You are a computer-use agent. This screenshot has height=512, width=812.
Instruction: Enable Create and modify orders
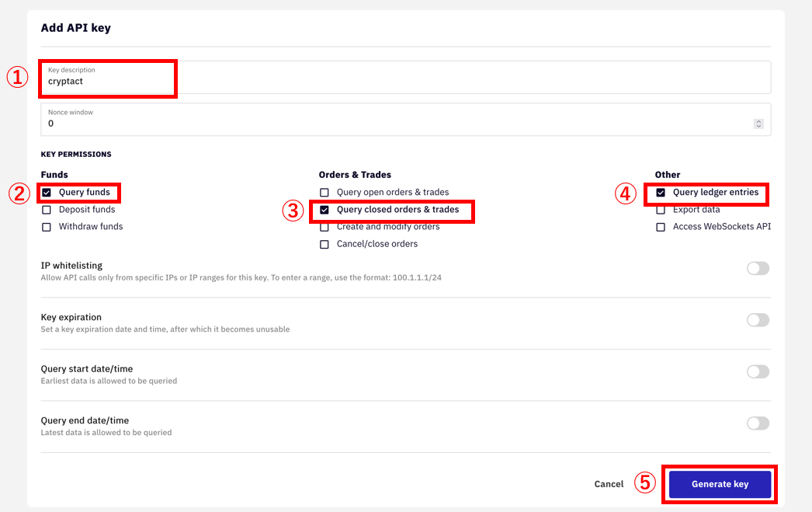(x=324, y=226)
